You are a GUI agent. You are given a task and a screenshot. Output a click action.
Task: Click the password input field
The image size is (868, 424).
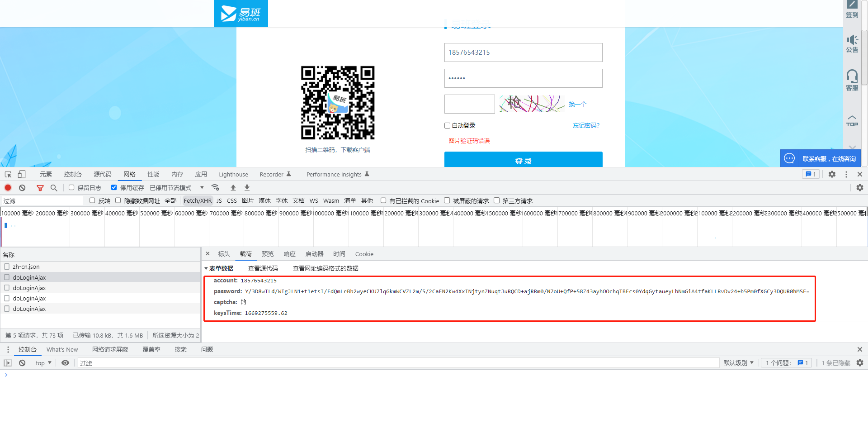click(x=524, y=78)
